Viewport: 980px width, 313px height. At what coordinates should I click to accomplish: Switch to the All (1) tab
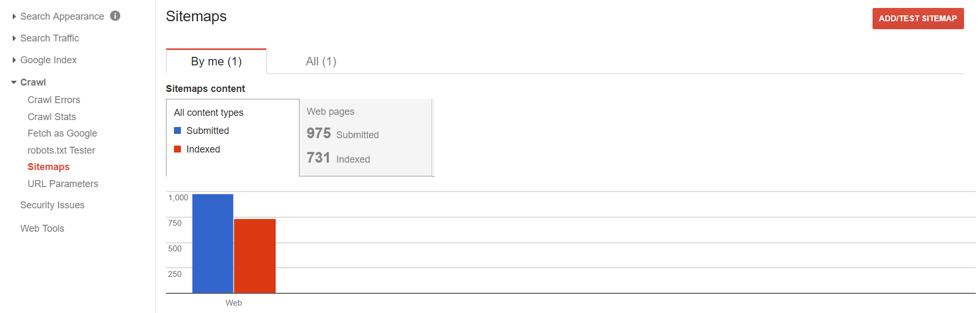(321, 61)
